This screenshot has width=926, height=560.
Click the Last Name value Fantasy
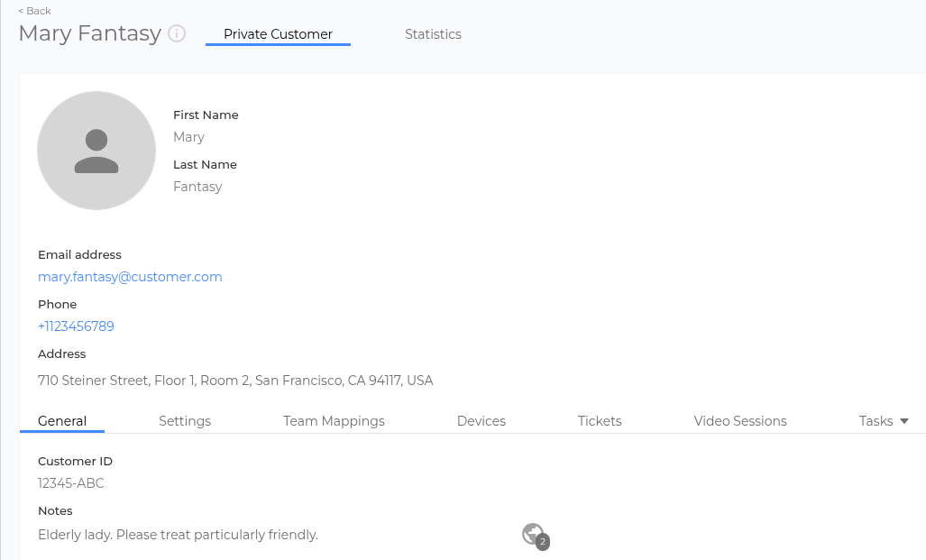click(x=197, y=187)
